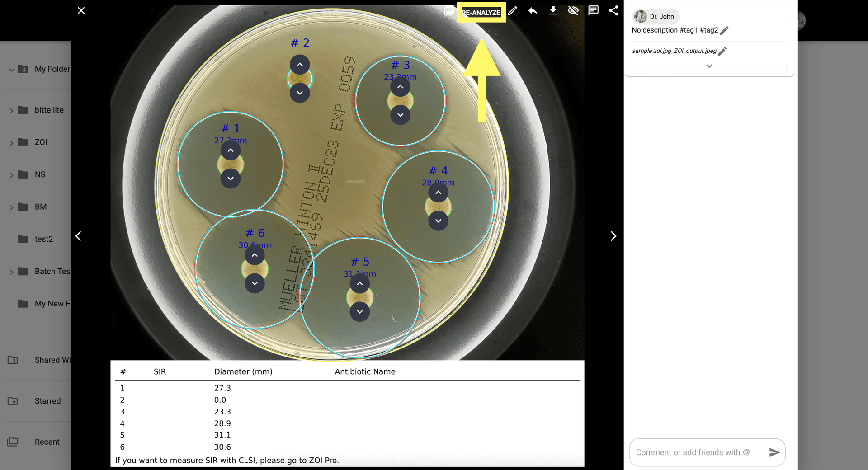Go to the previous image
The width and height of the screenshot is (868, 470).
pos(79,236)
